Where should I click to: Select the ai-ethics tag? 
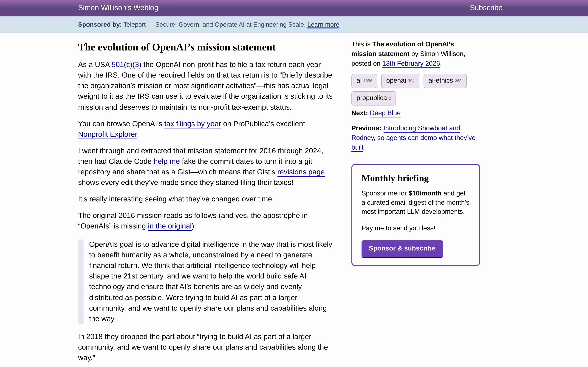(444, 81)
